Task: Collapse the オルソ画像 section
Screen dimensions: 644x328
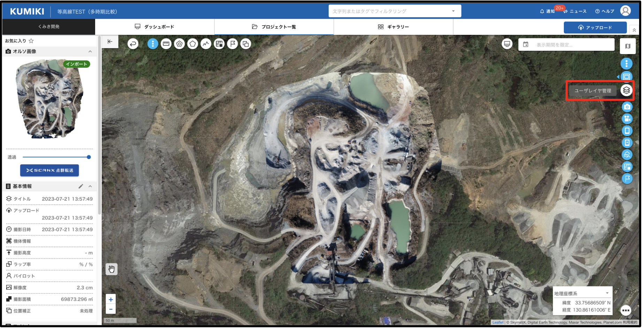Action: [x=90, y=52]
